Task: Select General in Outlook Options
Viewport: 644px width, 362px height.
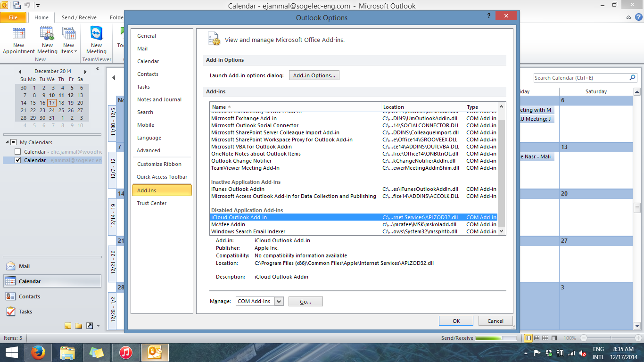Action: click(x=162, y=36)
